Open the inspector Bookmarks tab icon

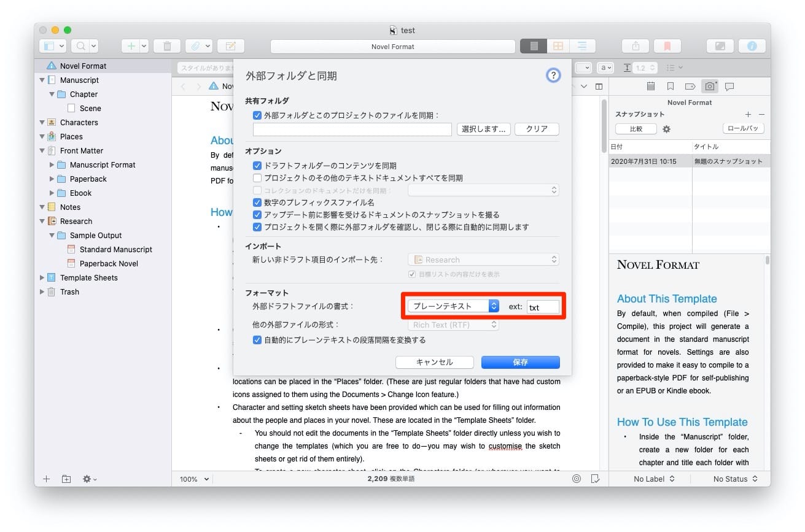coord(671,87)
